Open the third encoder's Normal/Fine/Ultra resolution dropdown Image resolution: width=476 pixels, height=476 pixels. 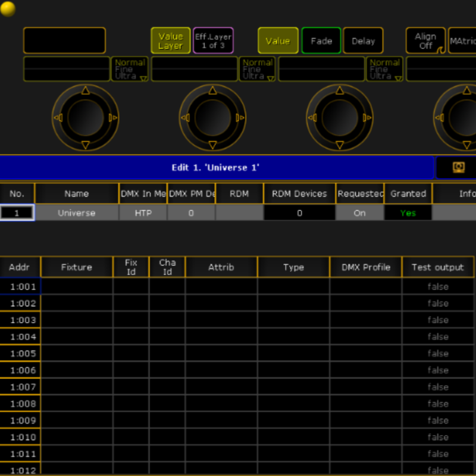384,70
